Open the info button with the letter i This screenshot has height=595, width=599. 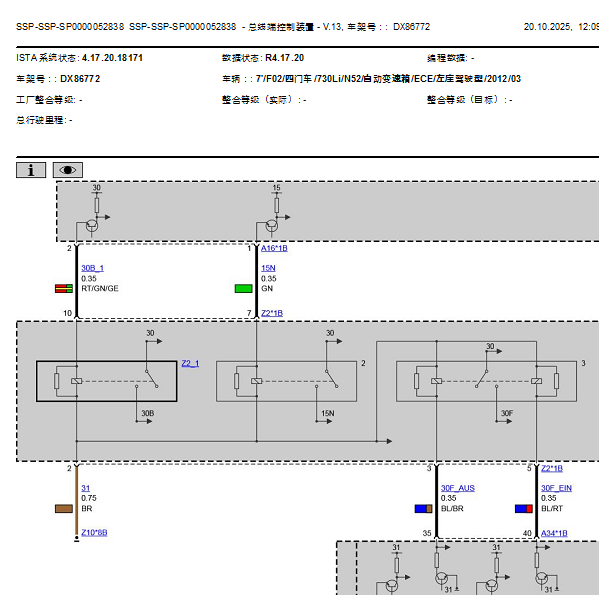[31, 170]
